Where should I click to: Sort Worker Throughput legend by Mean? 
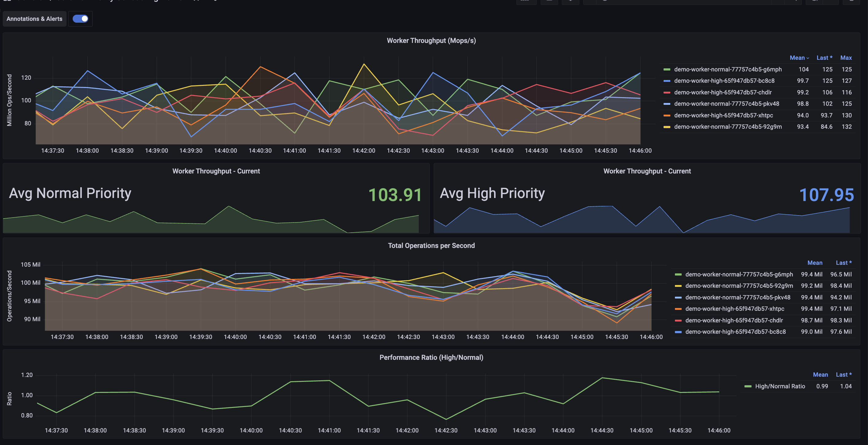[x=797, y=58]
